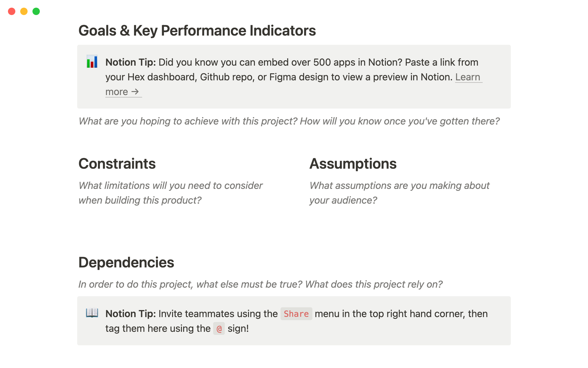Click the 'Goals & Key Performance Indicators' heading
This screenshot has height=368, width=588.
pos(197,31)
